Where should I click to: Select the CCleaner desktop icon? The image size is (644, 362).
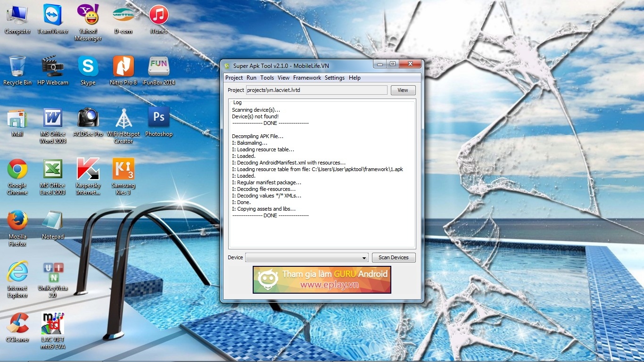tap(17, 327)
